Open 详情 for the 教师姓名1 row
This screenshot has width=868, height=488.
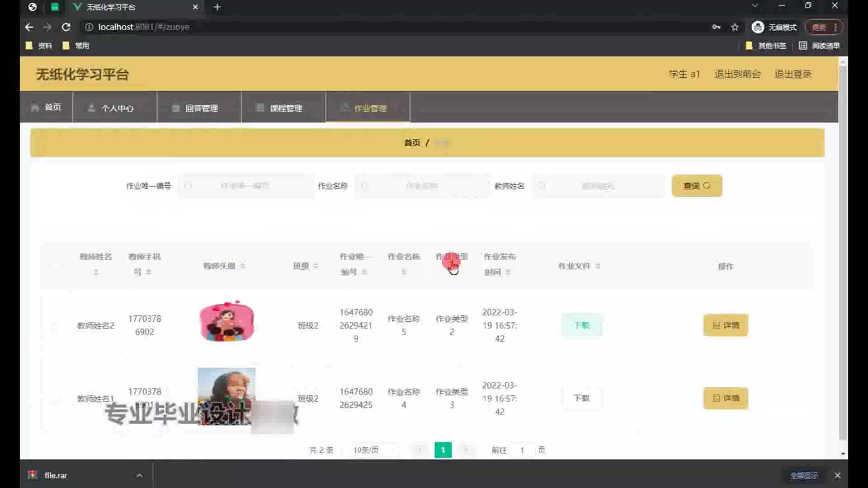pos(726,398)
